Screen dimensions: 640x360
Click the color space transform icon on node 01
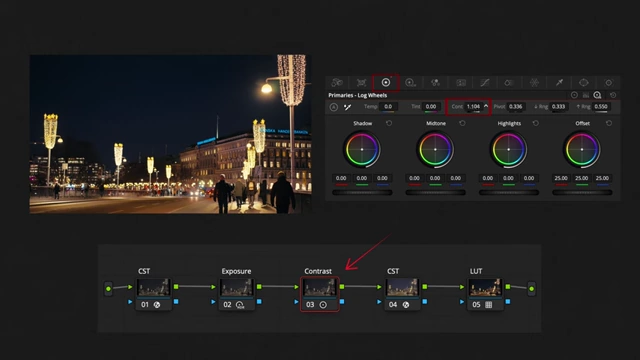(157, 305)
